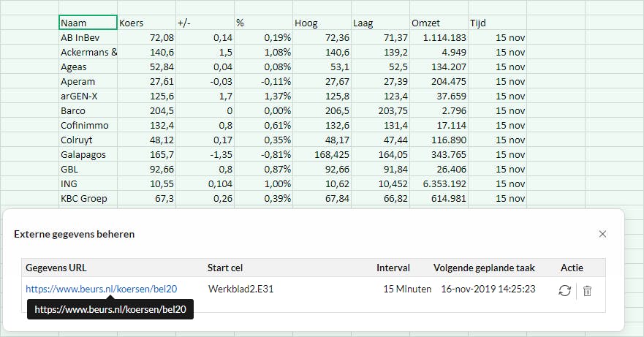Click the KBC Groep cell
644x337 pixels.
88,198
